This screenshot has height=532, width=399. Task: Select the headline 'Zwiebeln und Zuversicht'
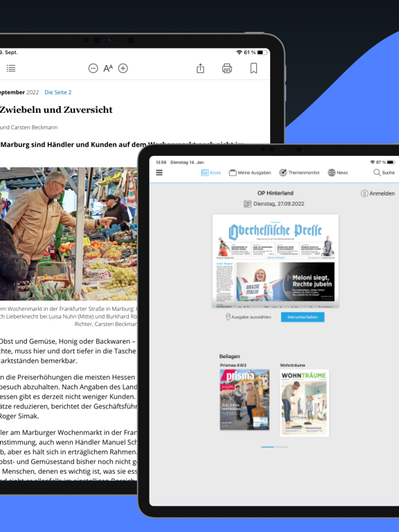pyautogui.click(x=56, y=109)
